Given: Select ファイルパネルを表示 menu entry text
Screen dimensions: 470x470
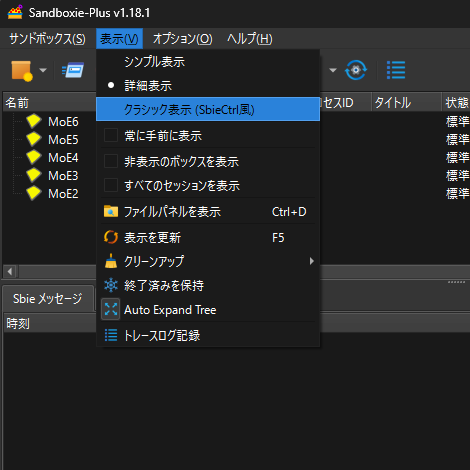Looking at the screenshot, I should [x=172, y=212].
